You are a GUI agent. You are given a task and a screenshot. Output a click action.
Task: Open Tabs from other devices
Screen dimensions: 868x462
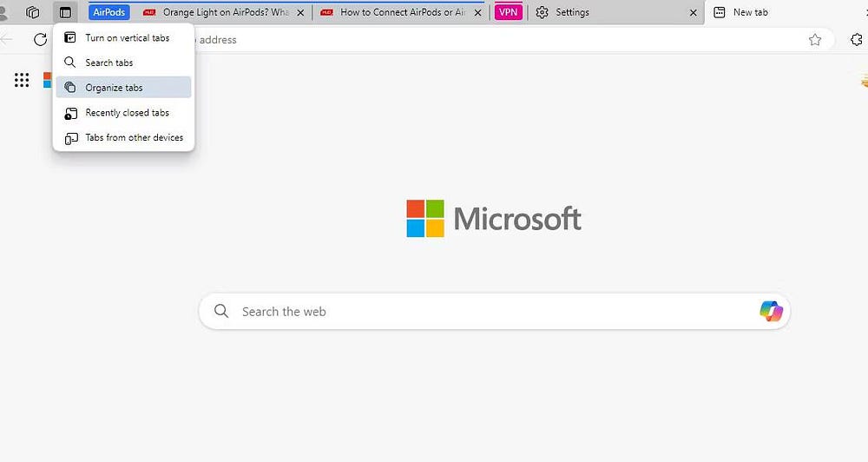(x=123, y=137)
